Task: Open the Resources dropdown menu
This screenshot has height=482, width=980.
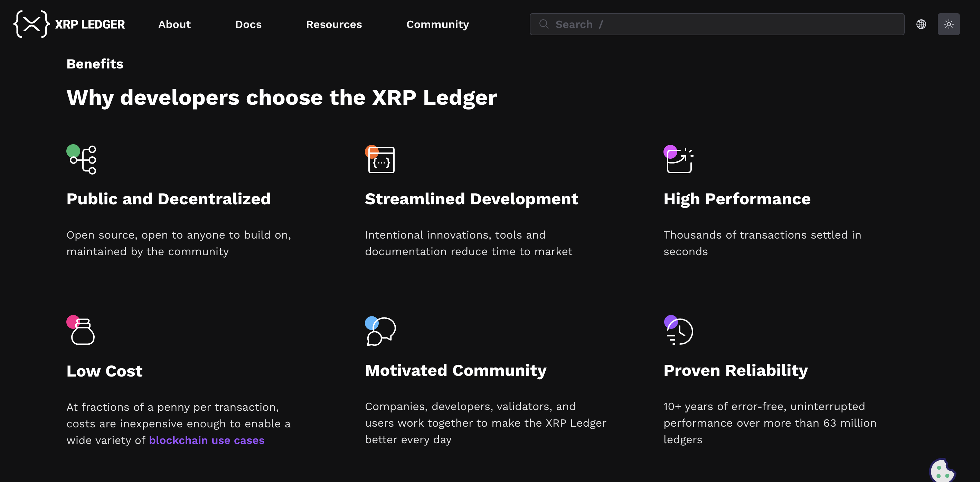Action: click(334, 24)
